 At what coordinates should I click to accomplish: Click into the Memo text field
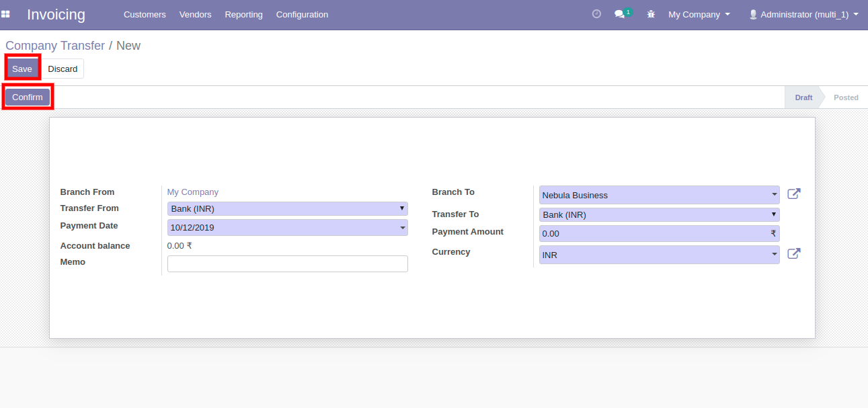coord(287,263)
